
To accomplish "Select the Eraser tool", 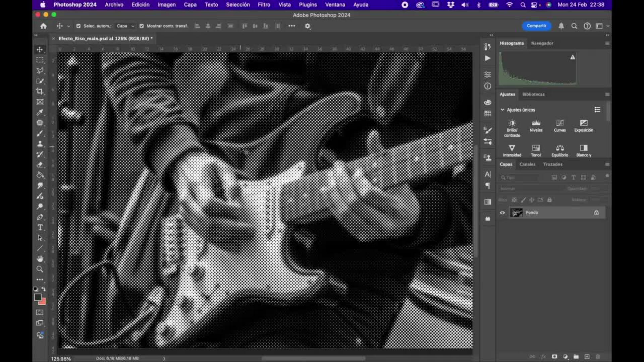I will [x=40, y=165].
